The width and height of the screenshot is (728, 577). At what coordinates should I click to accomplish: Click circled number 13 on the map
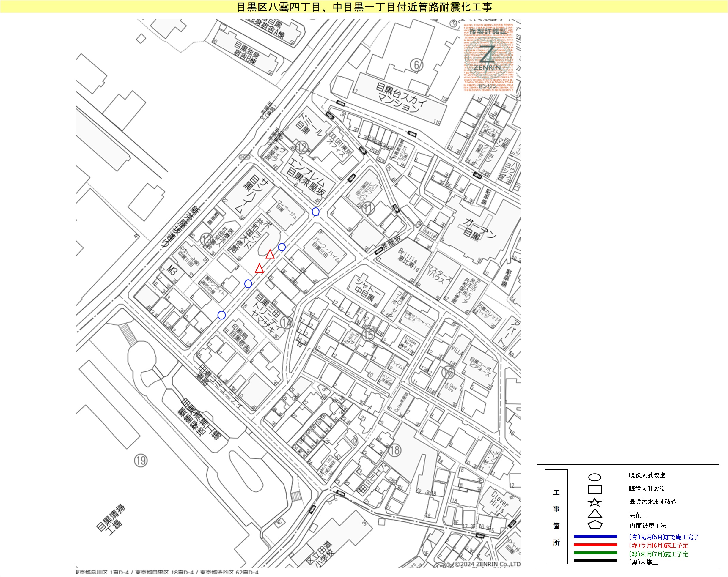coord(206,239)
